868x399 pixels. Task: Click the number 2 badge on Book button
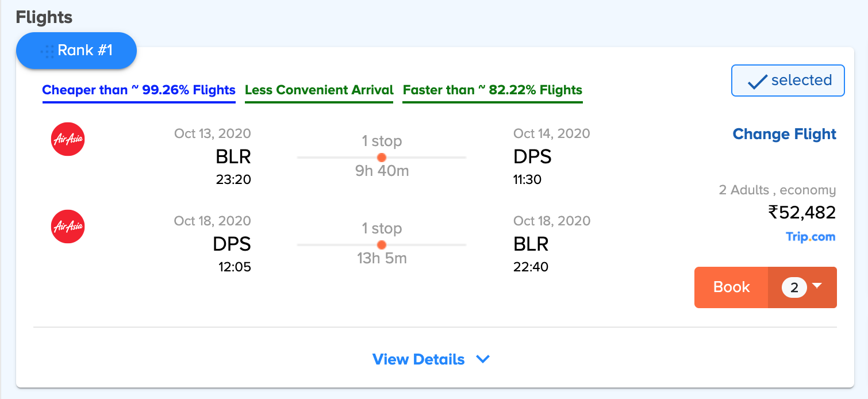click(x=794, y=287)
